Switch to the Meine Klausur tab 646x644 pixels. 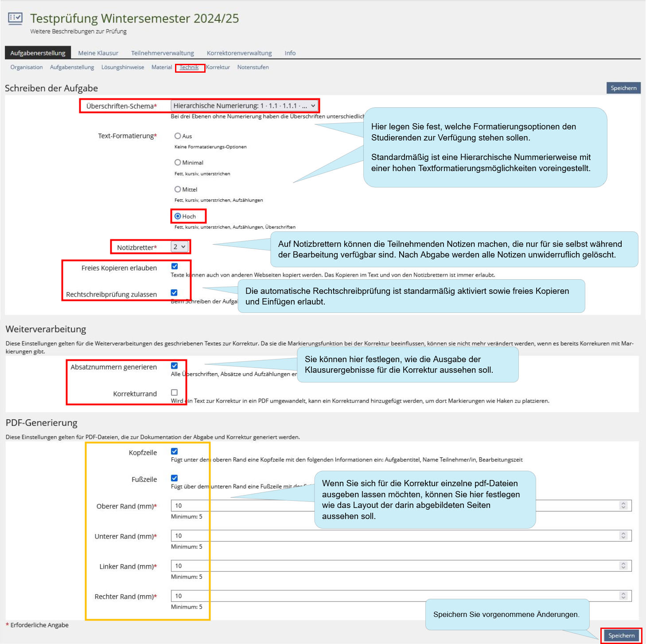coord(98,53)
